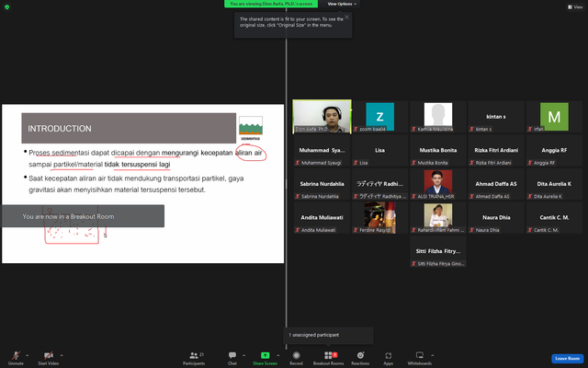
Task: Select Muhammad Syaugi's tile
Action: point(322,150)
